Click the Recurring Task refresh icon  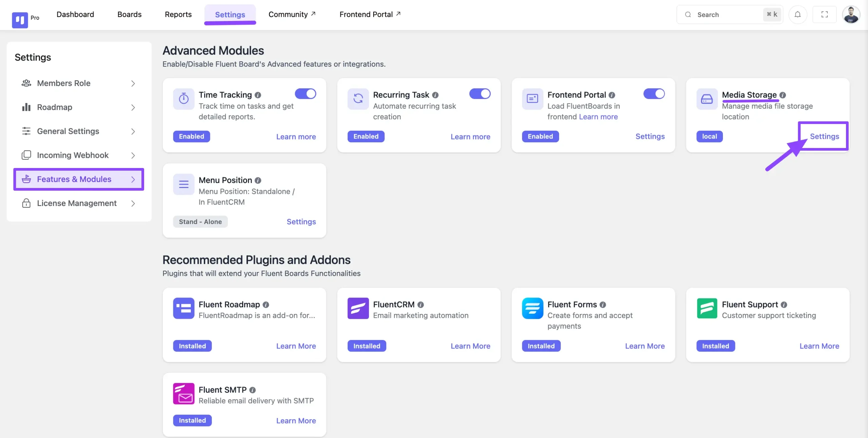tap(358, 99)
